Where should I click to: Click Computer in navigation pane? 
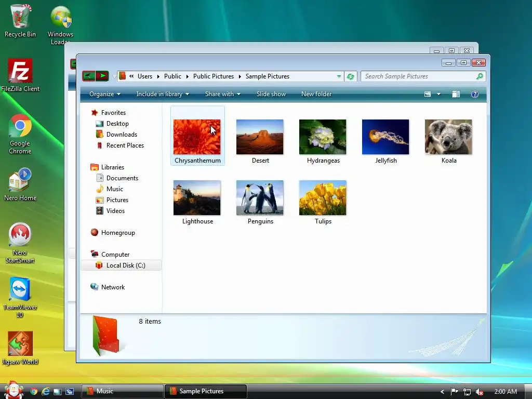[115, 255]
